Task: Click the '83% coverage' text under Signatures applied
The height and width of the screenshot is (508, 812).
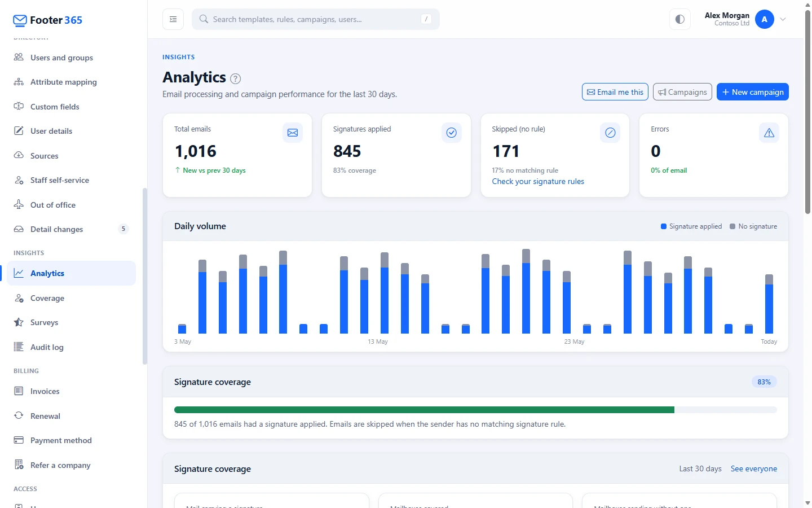Action: 355,170
